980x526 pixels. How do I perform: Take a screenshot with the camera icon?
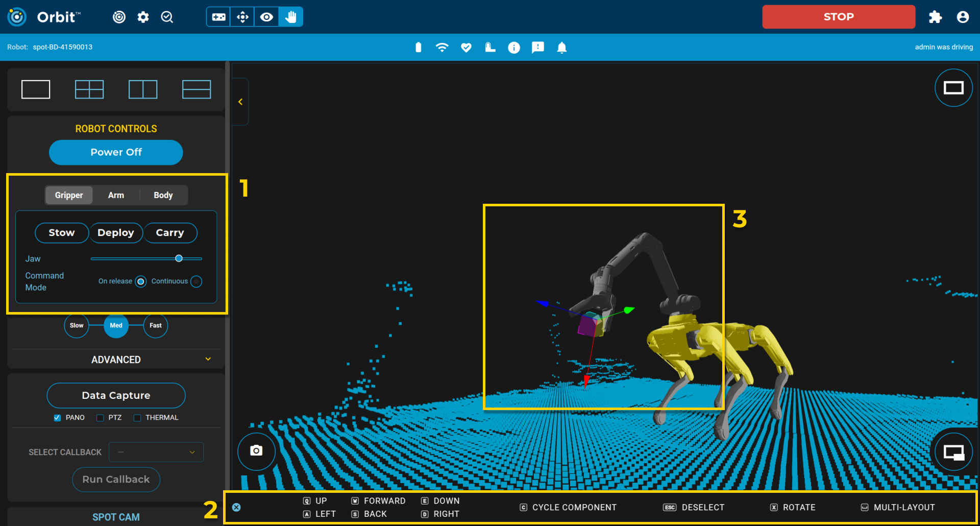[256, 451]
